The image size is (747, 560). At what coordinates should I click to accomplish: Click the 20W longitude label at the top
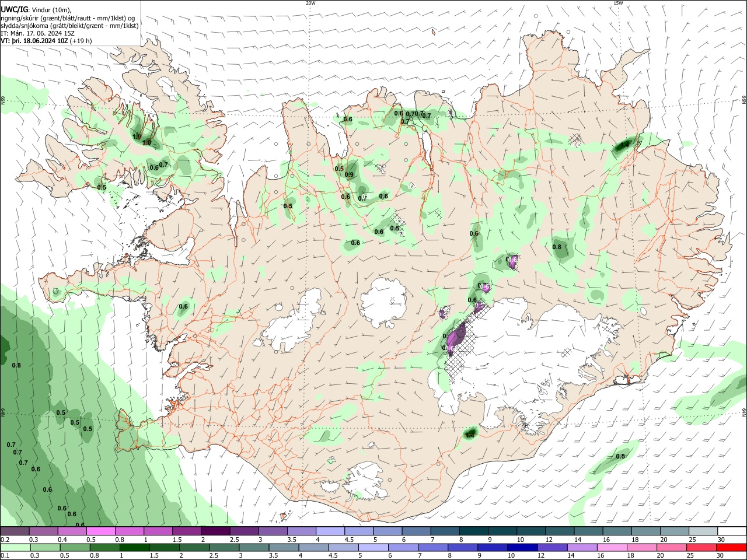pyautogui.click(x=310, y=2)
